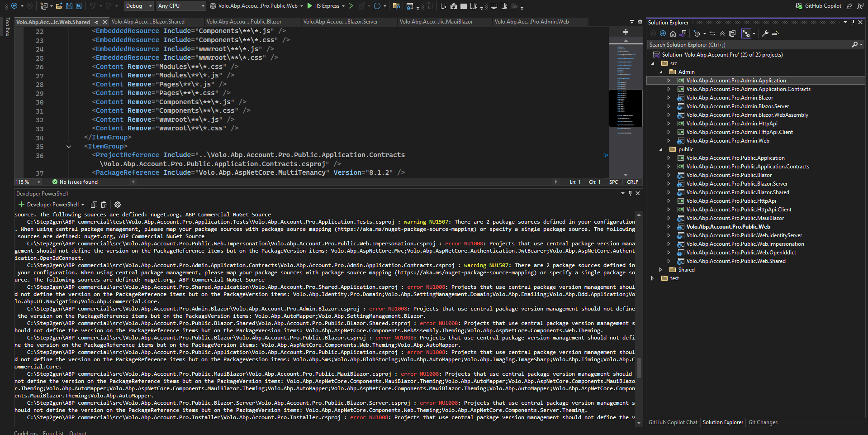The height and width of the screenshot is (435, 868).
Task: Click the editor zoom level 115% dropdown
Action: click(x=28, y=182)
